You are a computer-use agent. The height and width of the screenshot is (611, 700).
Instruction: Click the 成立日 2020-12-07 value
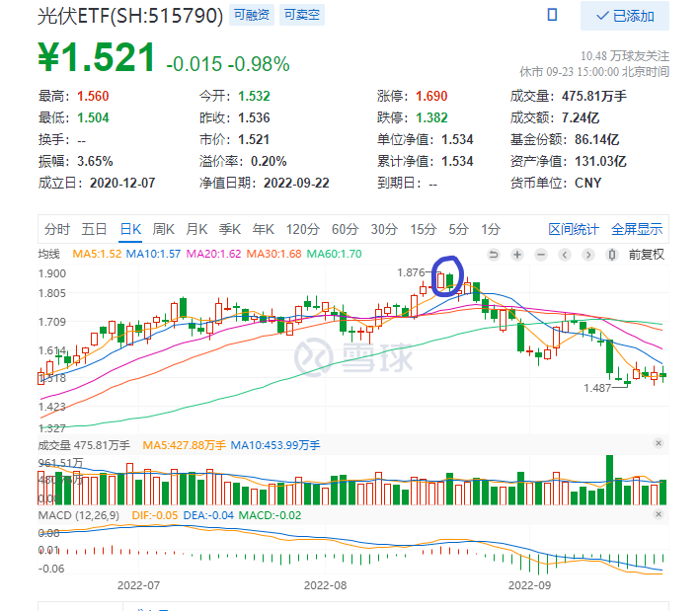click(x=122, y=183)
